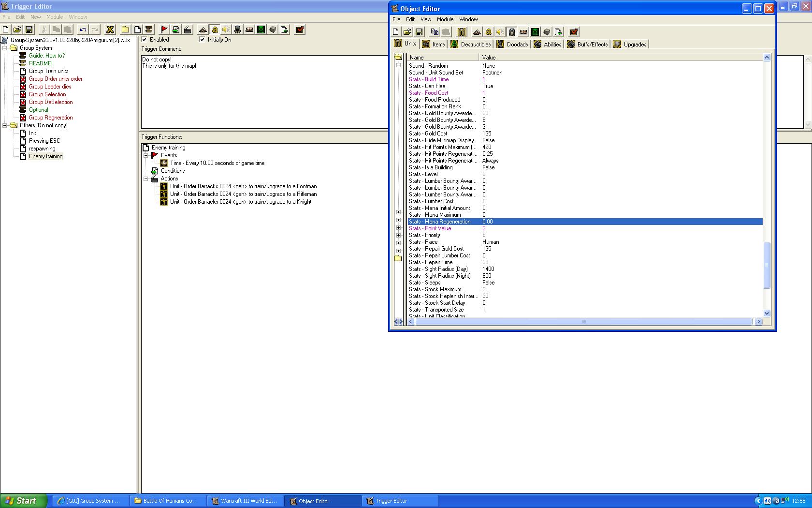The width and height of the screenshot is (812, 508).
Task: Click New Condition green arrow icon
Action: pos(176,30)
